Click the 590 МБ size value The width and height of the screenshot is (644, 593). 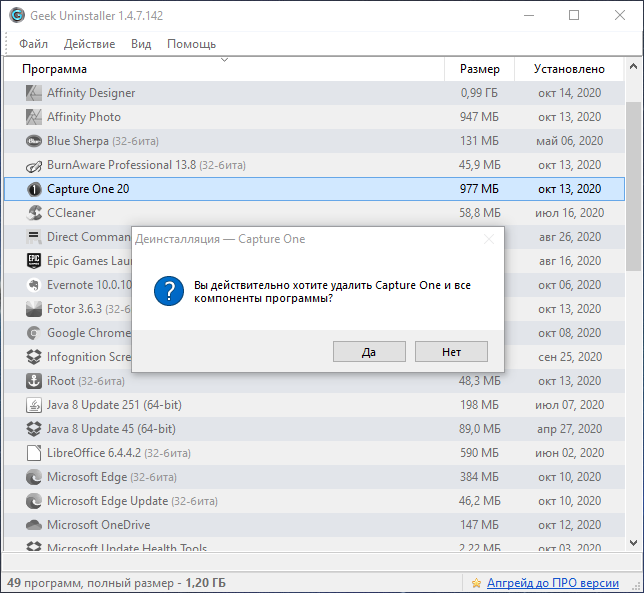[x=479, y=453]
